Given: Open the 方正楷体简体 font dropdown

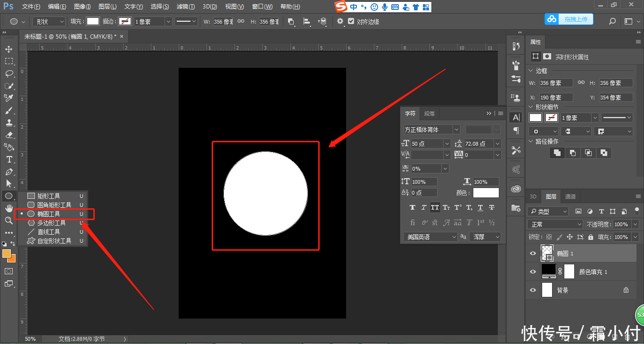Looking at the screenshot, I should pos(431,130).
